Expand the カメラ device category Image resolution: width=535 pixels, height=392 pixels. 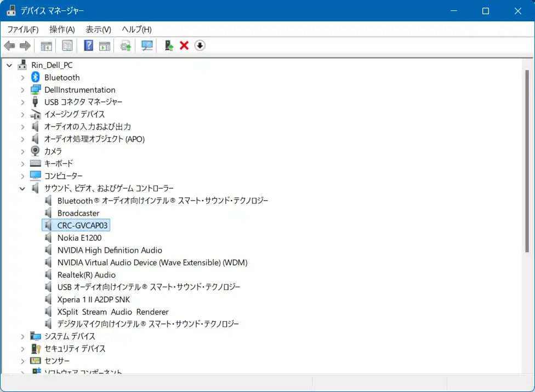coord(22,151)
